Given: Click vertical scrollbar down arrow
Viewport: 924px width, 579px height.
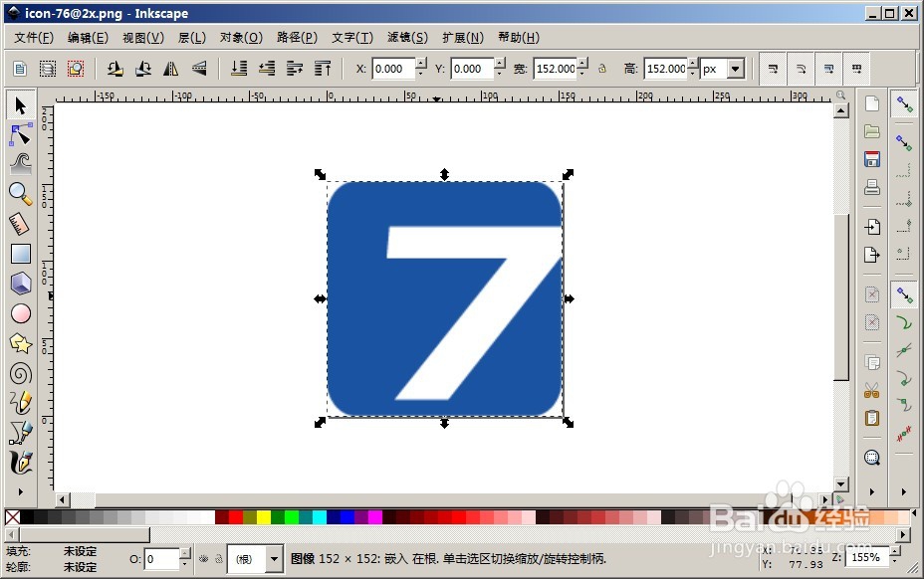Looking at the screenshot, I should point(841,484).
